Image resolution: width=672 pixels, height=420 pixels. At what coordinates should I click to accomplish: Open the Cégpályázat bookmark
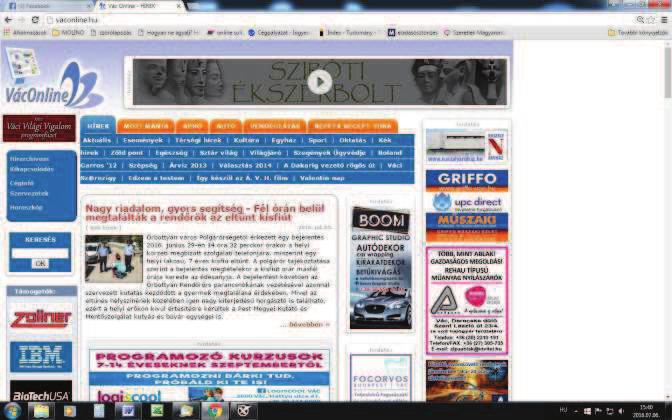click(x=279, y=33)
